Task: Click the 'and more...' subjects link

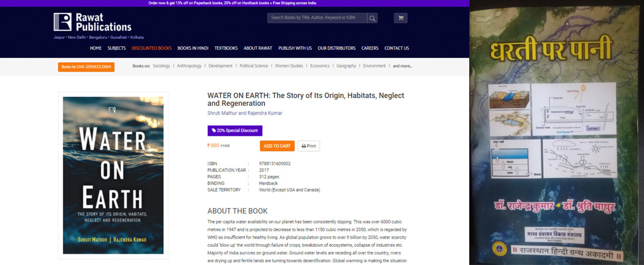Action: 402,66
